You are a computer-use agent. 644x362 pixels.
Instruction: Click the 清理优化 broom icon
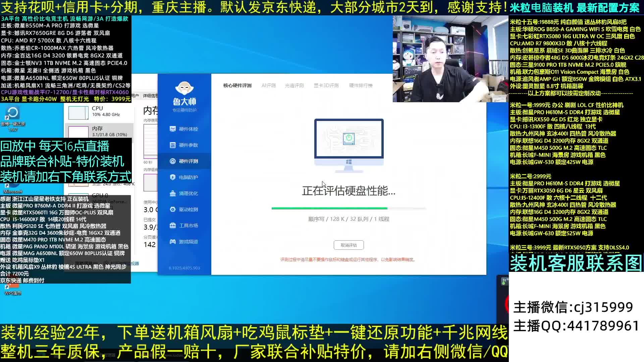click(x=173, y=193)
